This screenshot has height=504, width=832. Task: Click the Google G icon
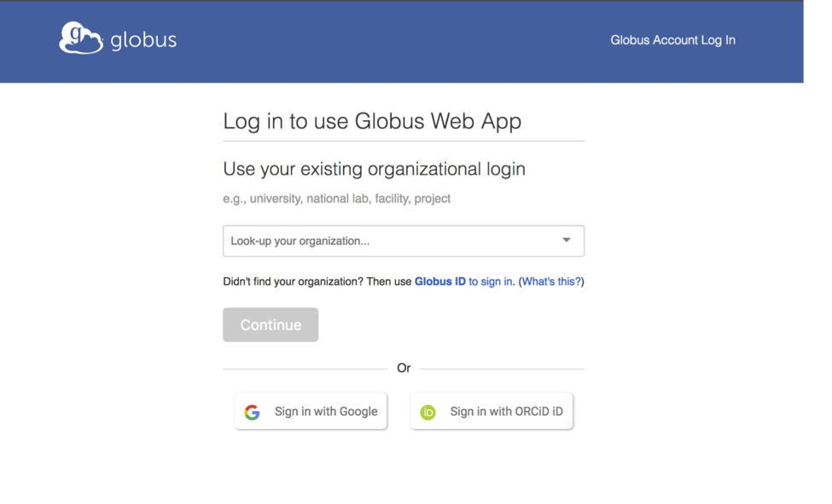coord(252,412)
